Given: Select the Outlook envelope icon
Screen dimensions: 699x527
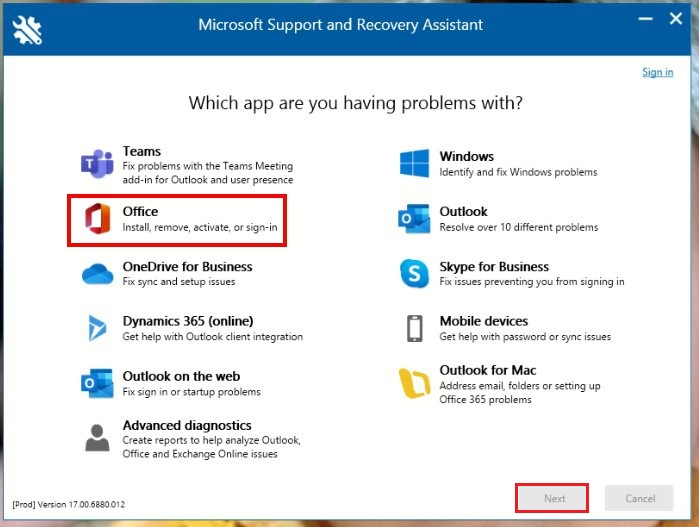Looking at the screenshot, I should [x=414, y=219].
